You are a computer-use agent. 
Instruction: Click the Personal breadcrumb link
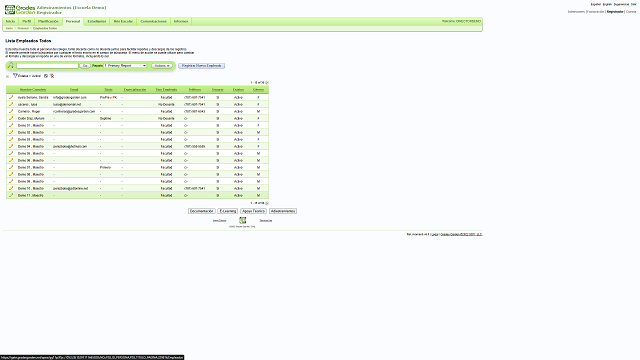[x=23, y=28]
